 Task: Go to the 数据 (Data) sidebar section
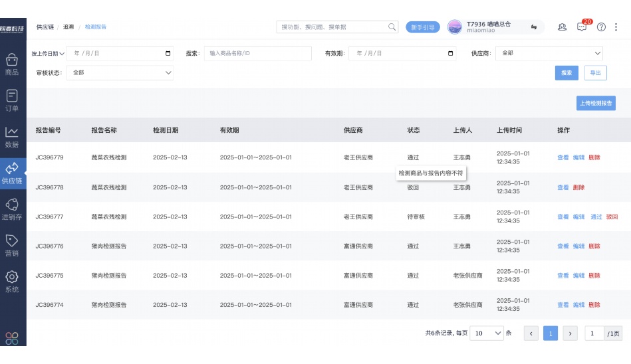(12, 137)
